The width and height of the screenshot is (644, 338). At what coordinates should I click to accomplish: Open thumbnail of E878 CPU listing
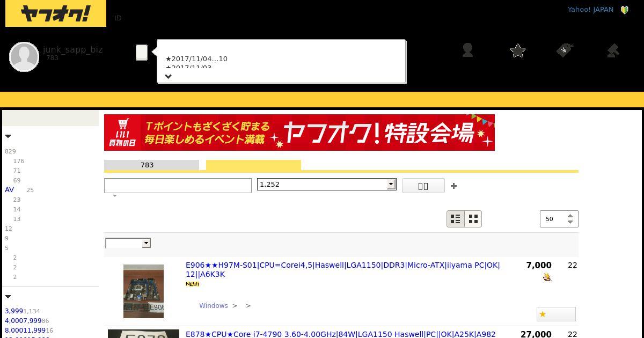coord(143,334)
